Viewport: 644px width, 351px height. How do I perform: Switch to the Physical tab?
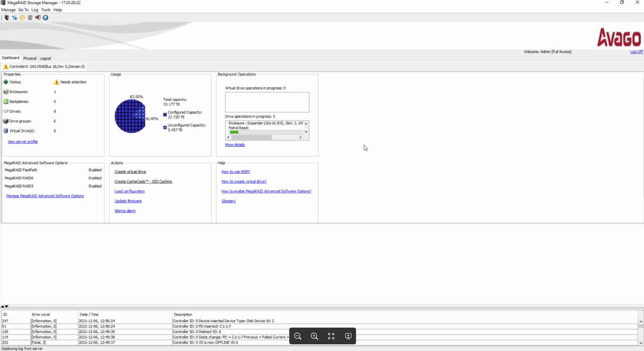(x=30, y=58)
